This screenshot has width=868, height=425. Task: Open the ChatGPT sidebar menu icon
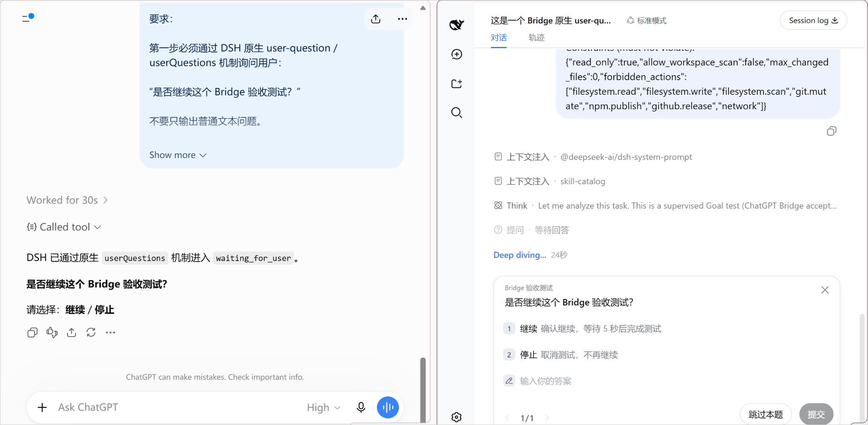click(28, 18)
